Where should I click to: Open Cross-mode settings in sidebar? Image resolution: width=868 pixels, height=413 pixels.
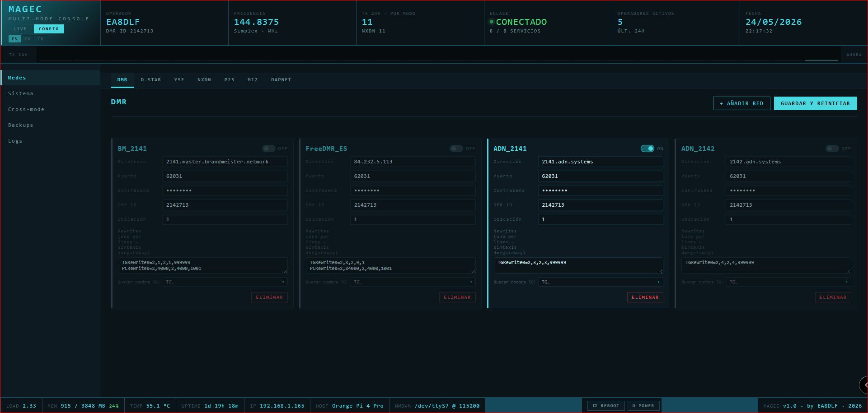tap(50, 109)
